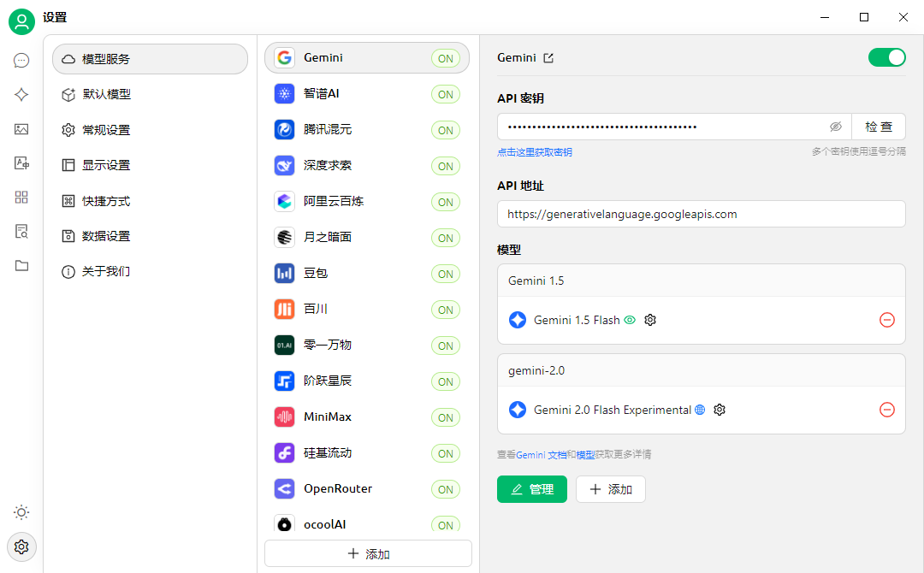Switch theme with the sun icon

tap(21, 512)
